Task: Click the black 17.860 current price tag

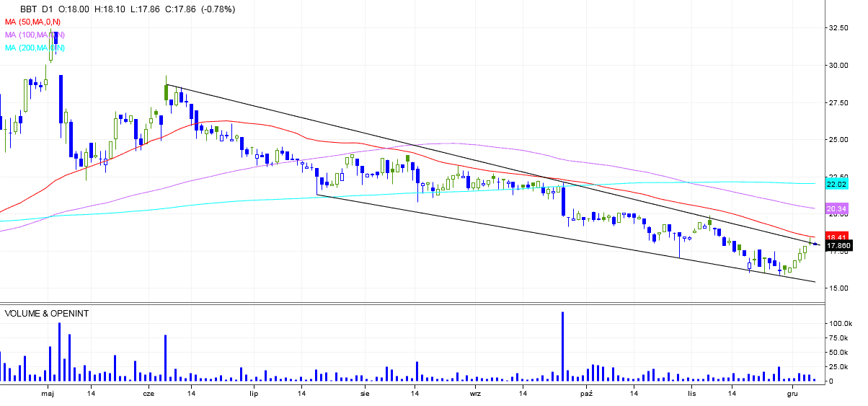Action: pos(839,246)
